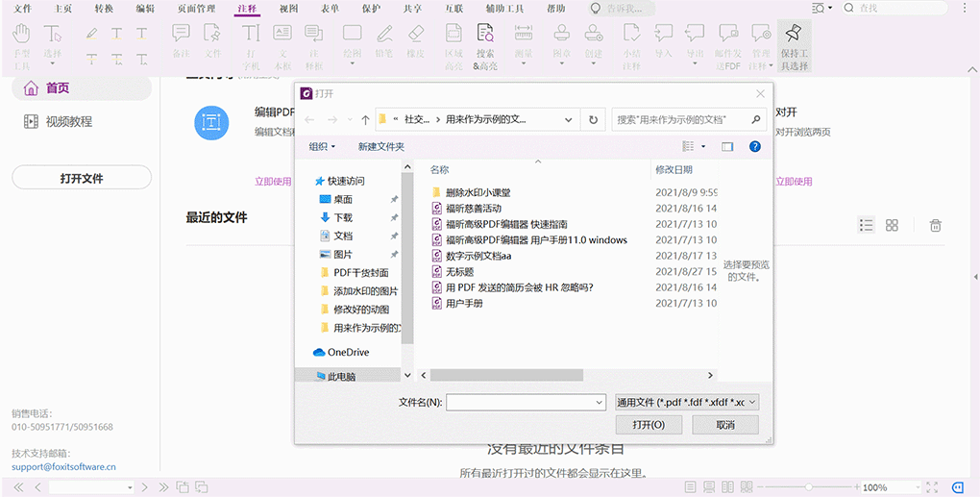
Task: Expand the Measure (测量) dropdown
Action: pyautogui.click(x=523, y=63)
